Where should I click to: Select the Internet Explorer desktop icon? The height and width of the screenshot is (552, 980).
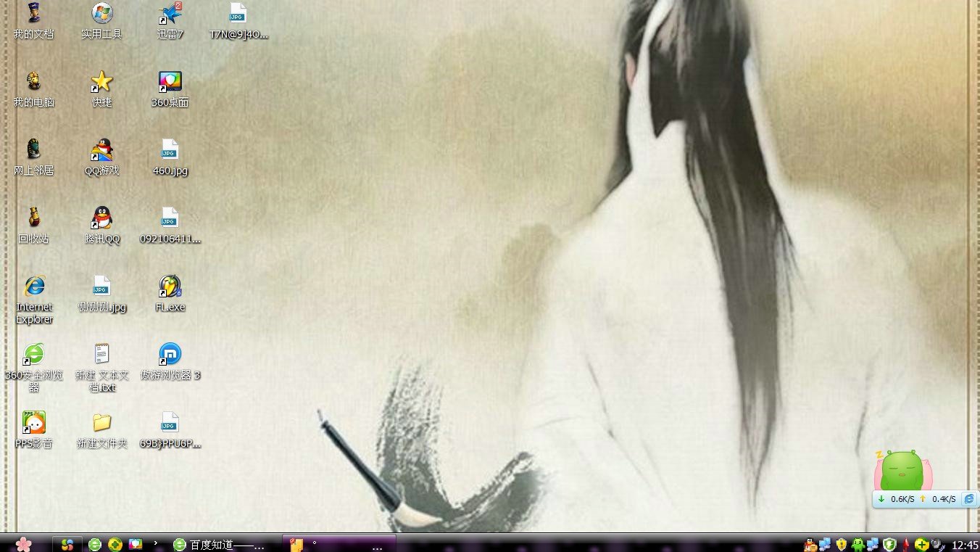point(33,287)
